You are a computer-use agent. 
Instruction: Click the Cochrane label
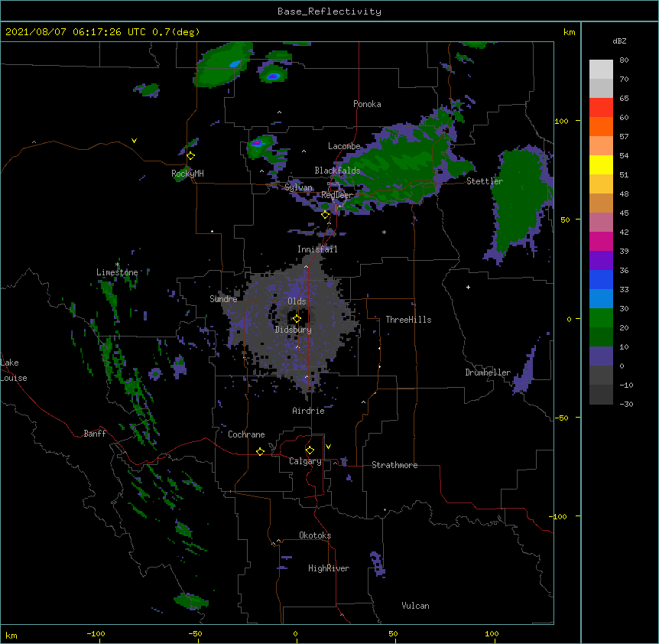click(x=246, y=434)
